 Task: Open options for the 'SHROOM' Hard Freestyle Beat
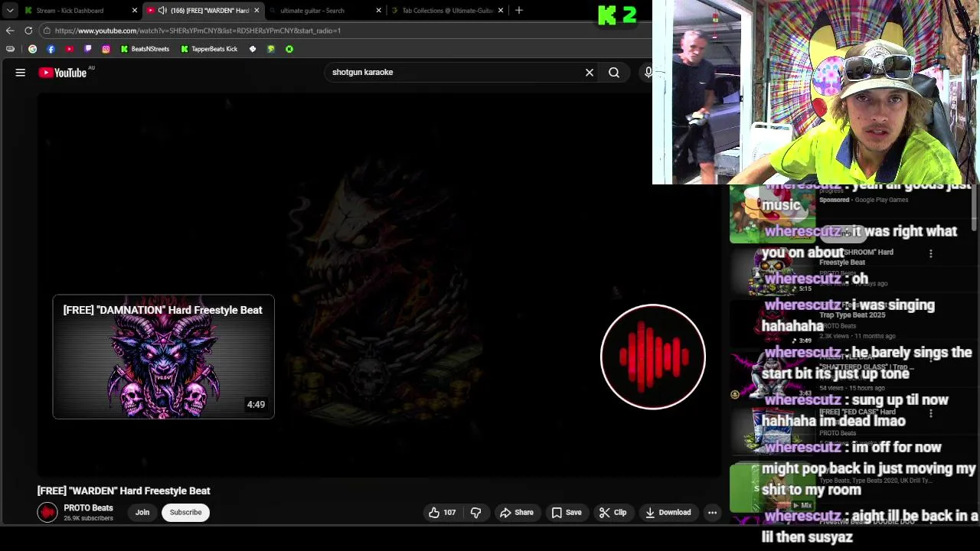[931, 253]
